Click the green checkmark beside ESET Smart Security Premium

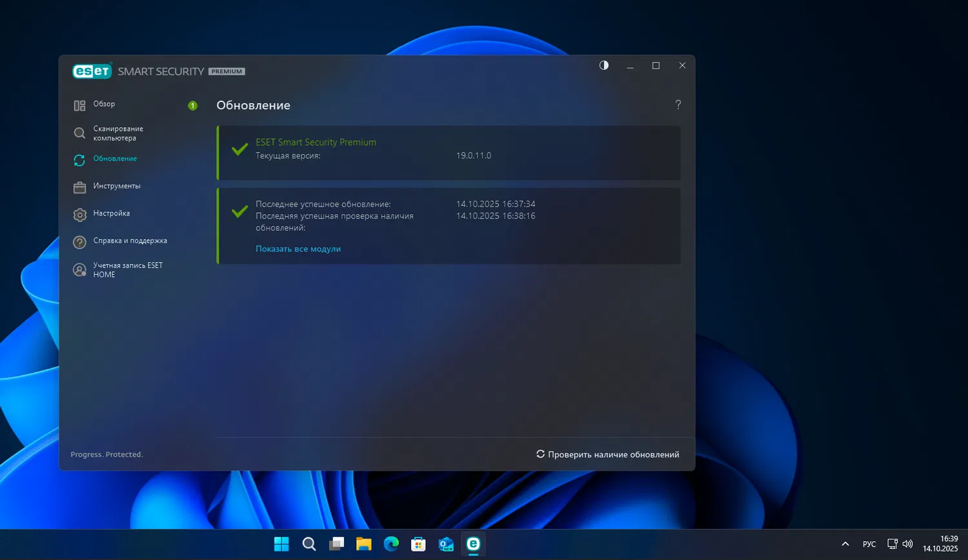[239, 149]
